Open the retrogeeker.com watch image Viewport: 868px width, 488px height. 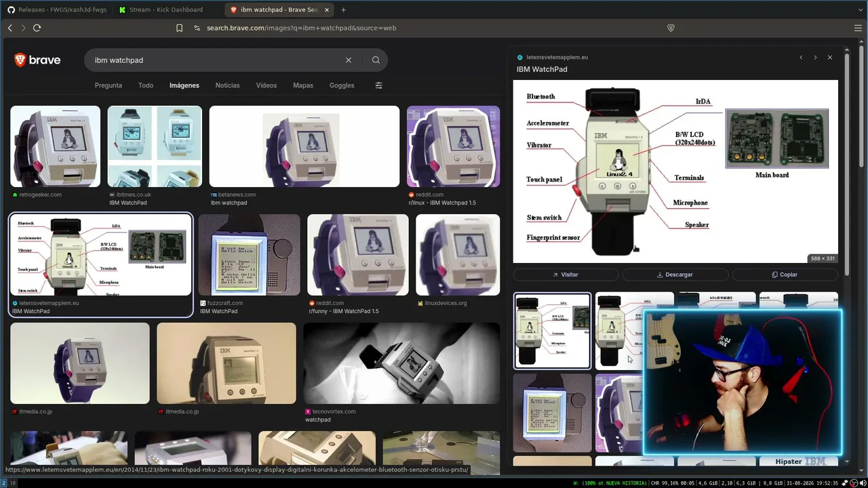coord(56,146)
